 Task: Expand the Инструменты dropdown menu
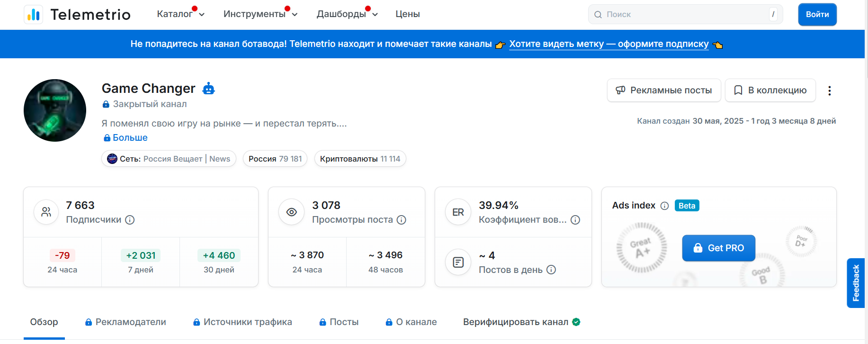coord(260,14)
